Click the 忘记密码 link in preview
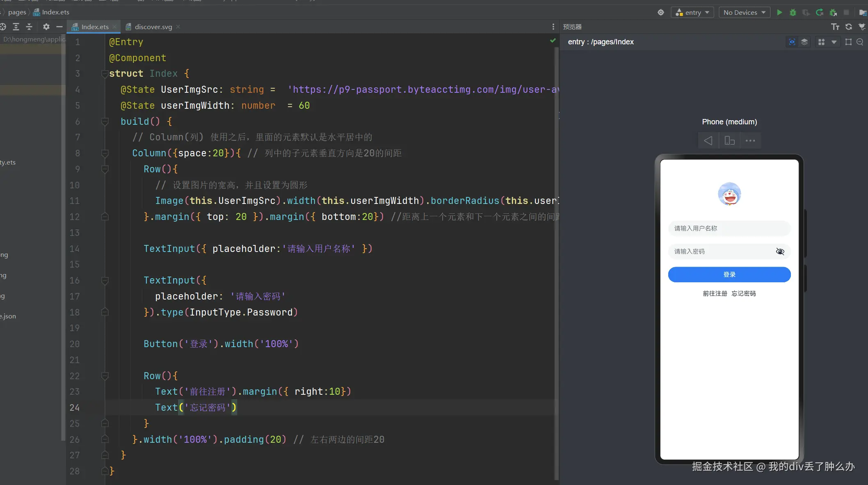 743,293
